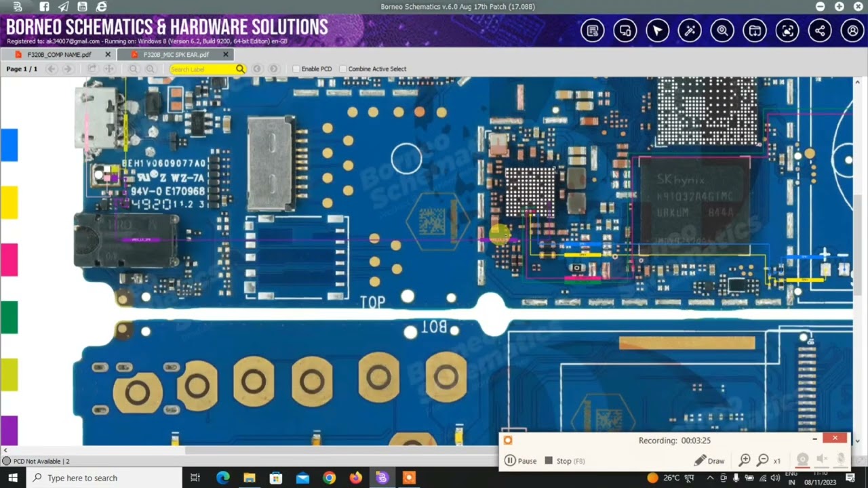Click the horizontal scrollbar left arrow
Viewport: 868px width, 488px height.
point(5,450)
